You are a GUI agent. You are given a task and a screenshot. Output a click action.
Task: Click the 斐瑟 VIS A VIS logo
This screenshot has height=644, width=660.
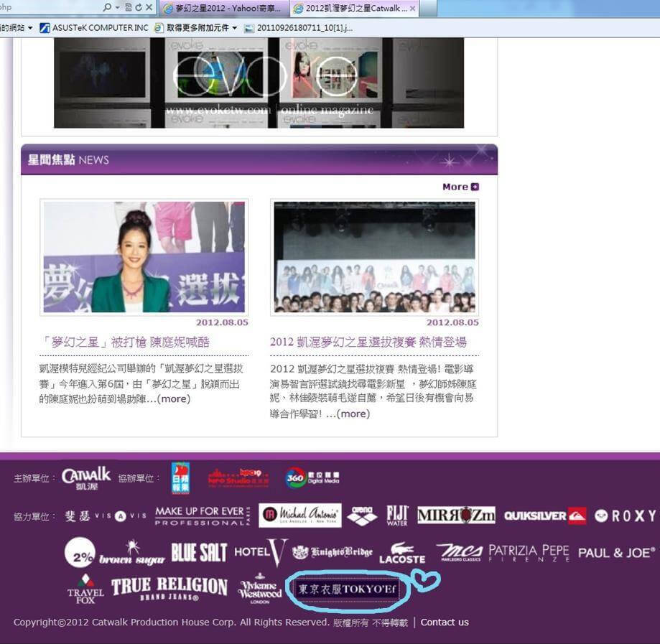click(106, 515)
